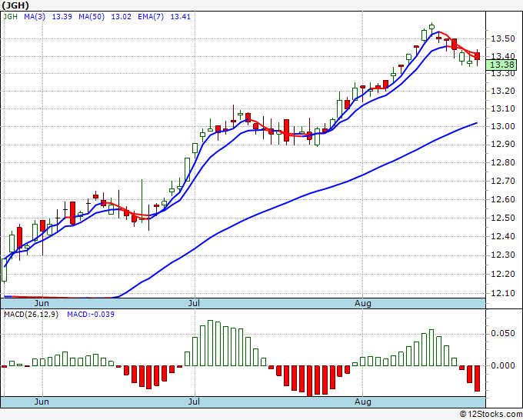Click the 13.20 price axis label
The image size is (523, 420).
(503, 91)
